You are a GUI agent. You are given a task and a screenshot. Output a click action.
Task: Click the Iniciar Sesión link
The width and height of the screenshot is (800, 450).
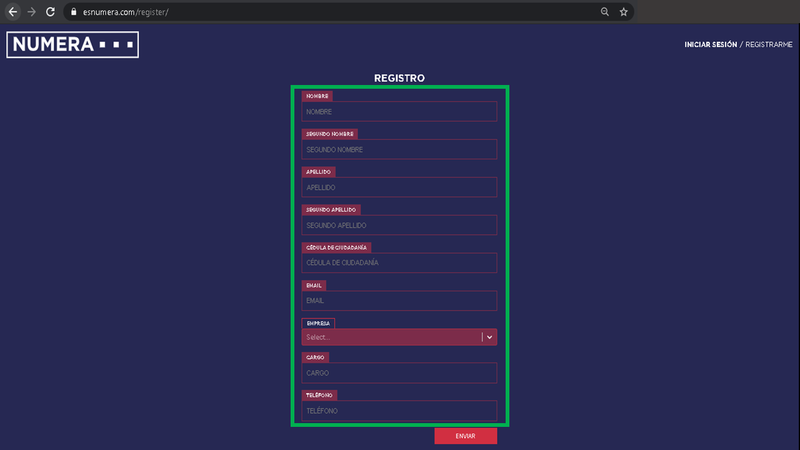pos(710,45)
